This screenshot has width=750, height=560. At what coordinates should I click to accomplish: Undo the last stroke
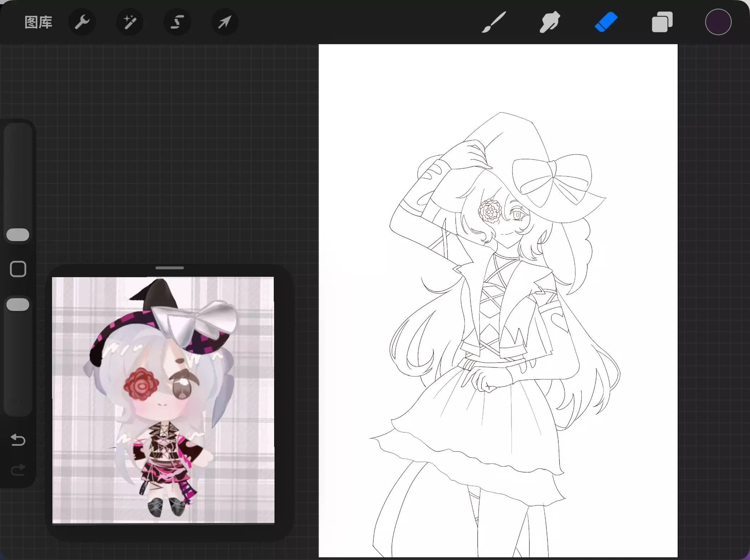pyautogui.click(x=18, y=440)
